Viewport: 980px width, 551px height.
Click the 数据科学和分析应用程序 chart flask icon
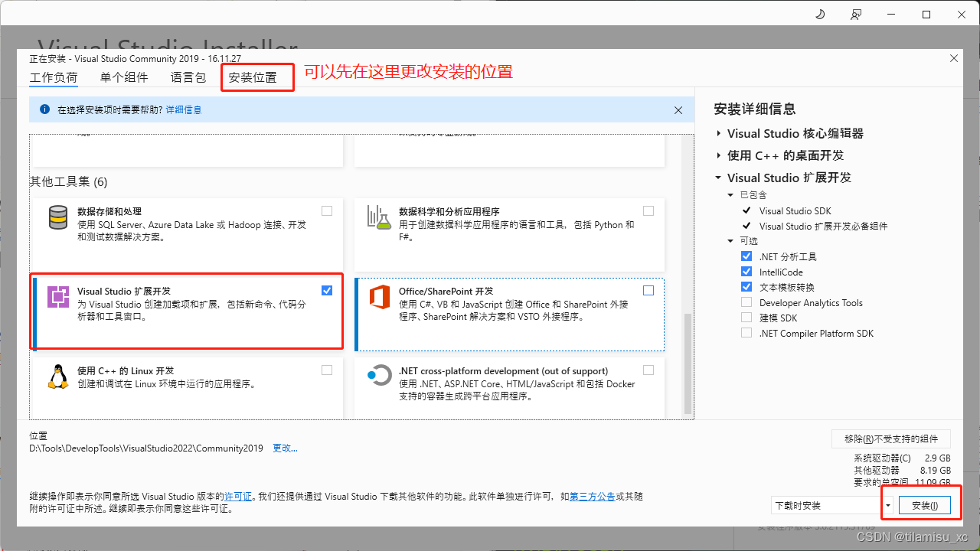pos(379,217)
